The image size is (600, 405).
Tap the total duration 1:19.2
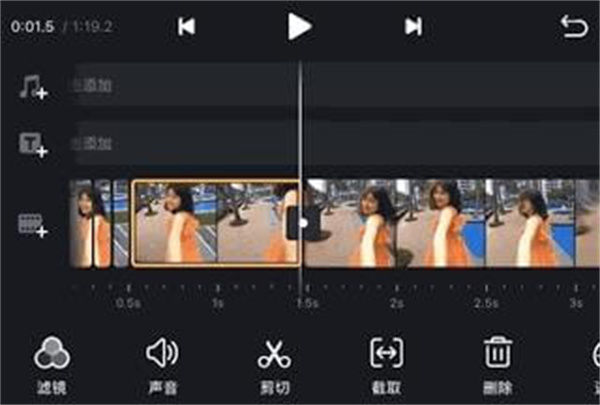pyautogui.click(x=92, y=27)
